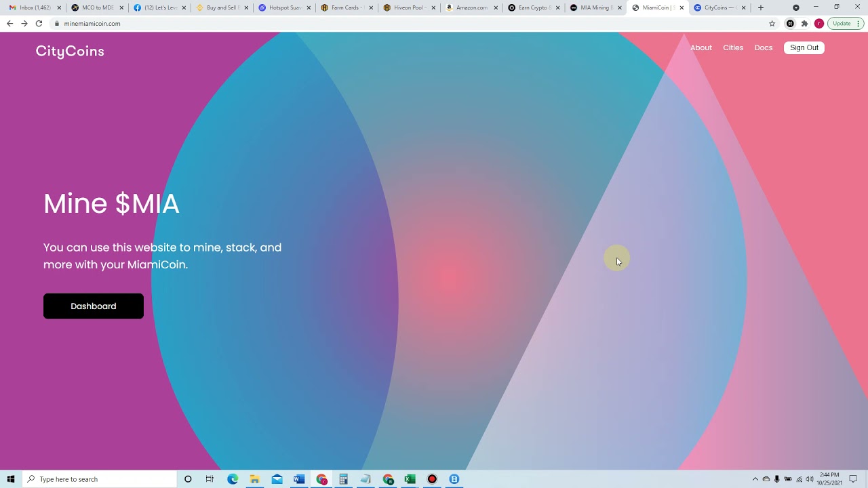Open the Dashboard button
This screenshot has width=868, height=488.
click(x=94, y=306)
